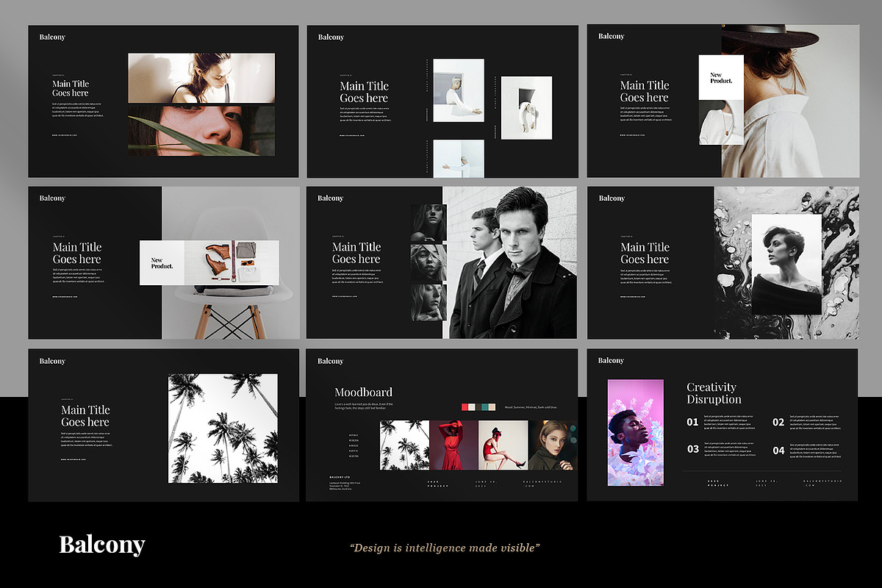Select the red swatch in the Moodboard palette
The width and height of the screenshot is (882, 588).
tap(465, 407)
